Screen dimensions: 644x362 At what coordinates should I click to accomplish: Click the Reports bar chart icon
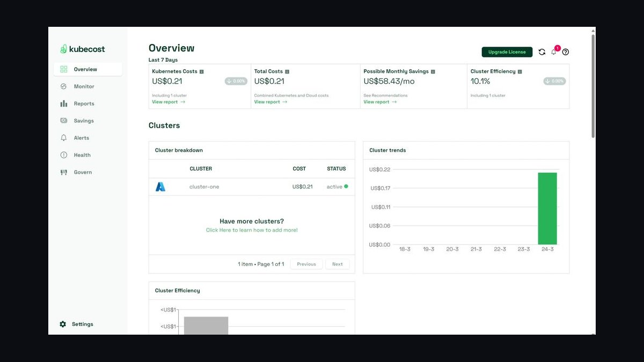63,104
